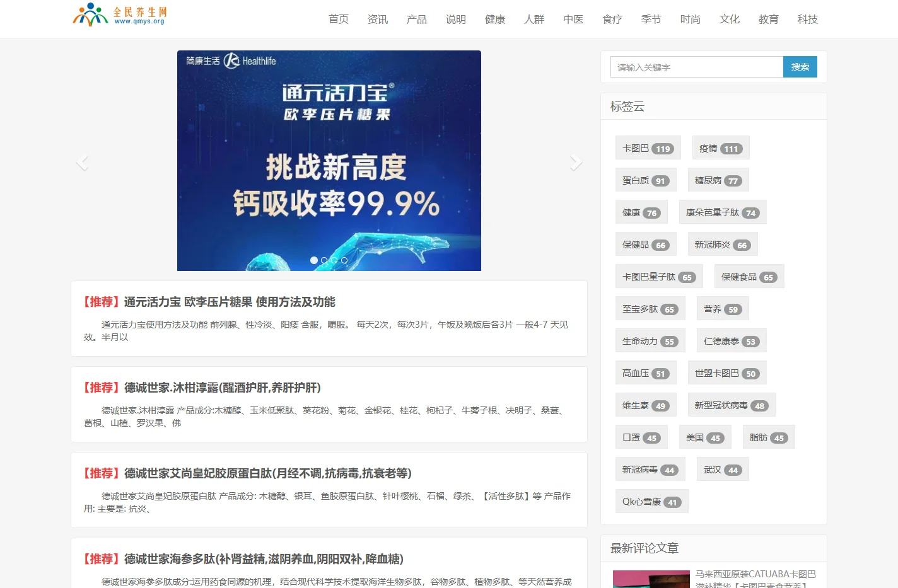Open the 马来西亚原装CATUABA卡图巴 comment article

tap(755, 580)
